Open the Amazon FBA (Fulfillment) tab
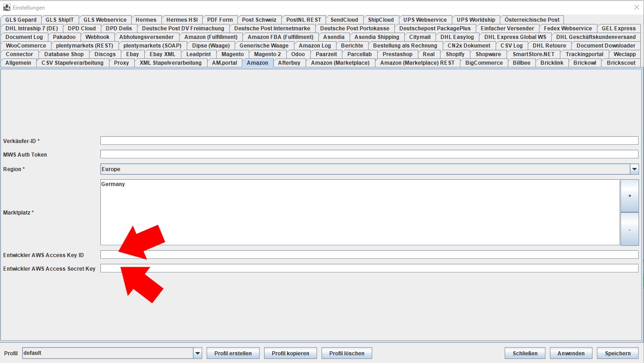This screenshot has width=644, height=363. (x=280, y=37)
